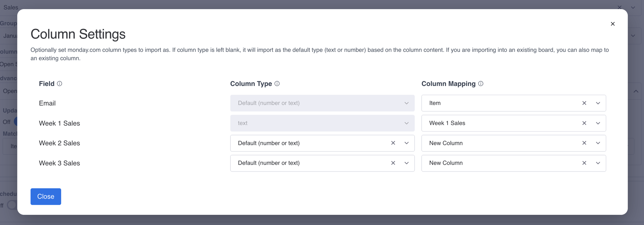Expand Email column type chevron
Screen dimensions: 644x225
click(x=407, y=103)
